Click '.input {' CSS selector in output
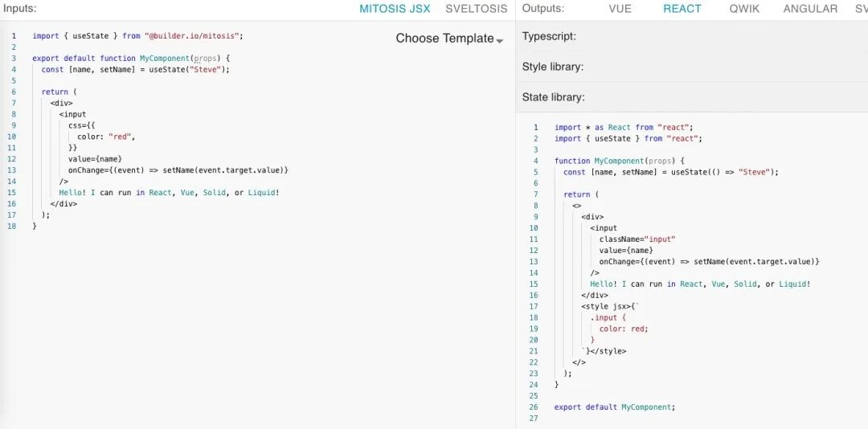868x429 pixels. coord(608,318)
